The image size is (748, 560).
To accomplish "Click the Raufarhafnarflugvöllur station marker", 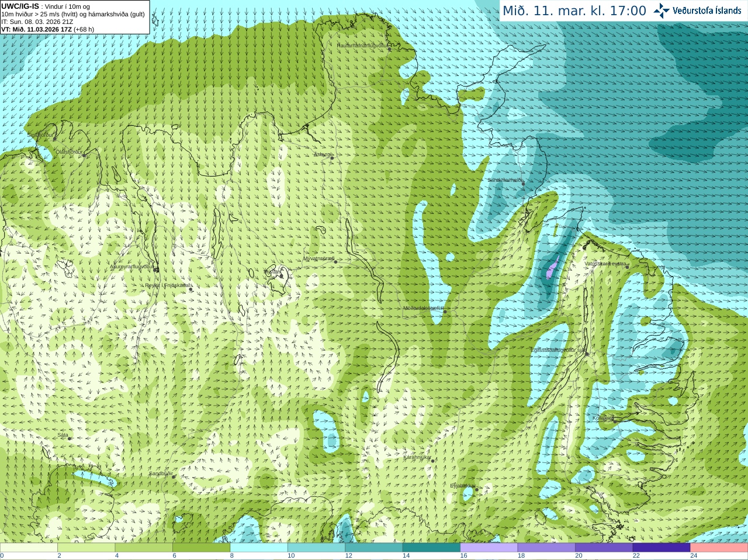I will [x=390, y=49].
